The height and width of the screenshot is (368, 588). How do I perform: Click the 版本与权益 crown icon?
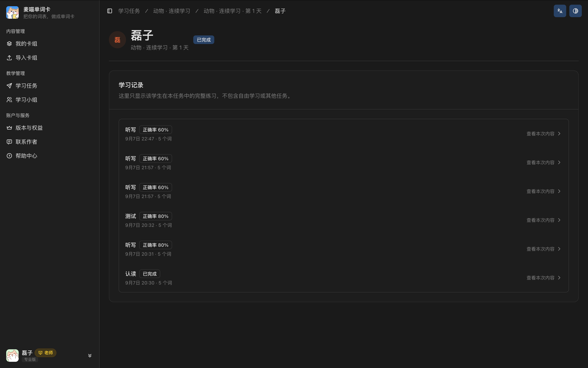point(9,128)
